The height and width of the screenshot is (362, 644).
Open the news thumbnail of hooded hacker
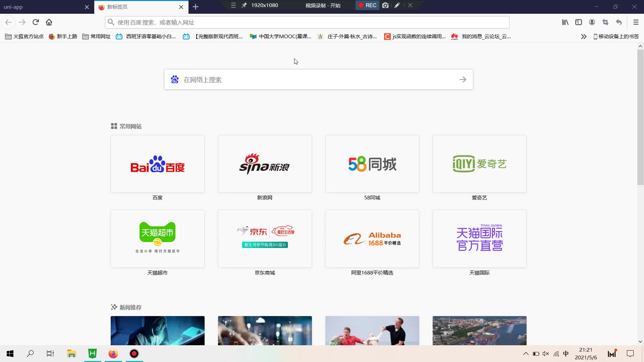click(x=157, y=330)
